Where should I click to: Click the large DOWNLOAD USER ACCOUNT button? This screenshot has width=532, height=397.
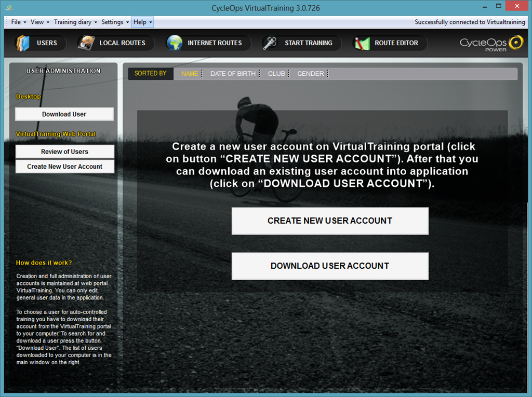(x=330, y=266)
